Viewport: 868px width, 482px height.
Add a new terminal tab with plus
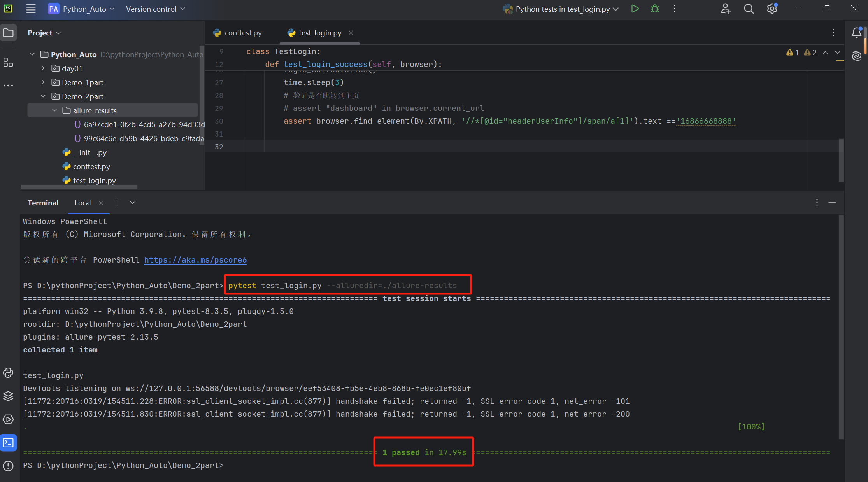(117, 202)
